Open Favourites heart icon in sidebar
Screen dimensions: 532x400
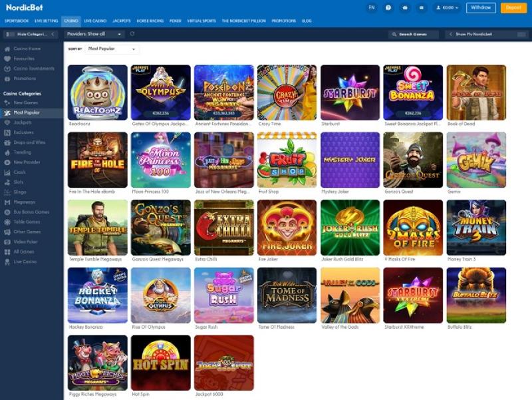7,59
